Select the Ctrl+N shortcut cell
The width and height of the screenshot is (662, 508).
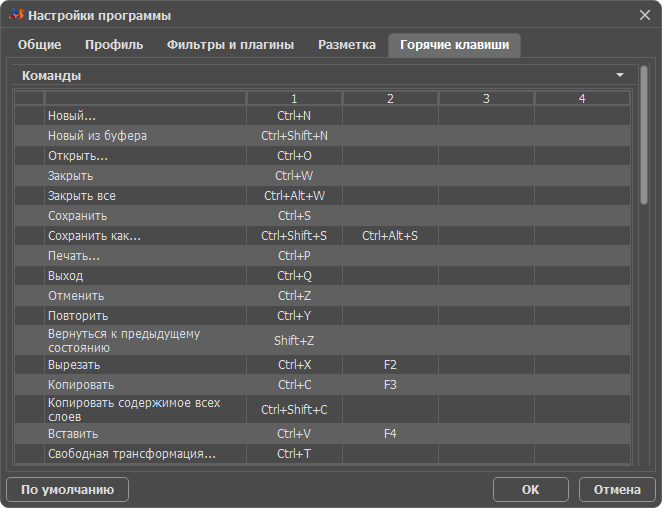pos(294,116)
